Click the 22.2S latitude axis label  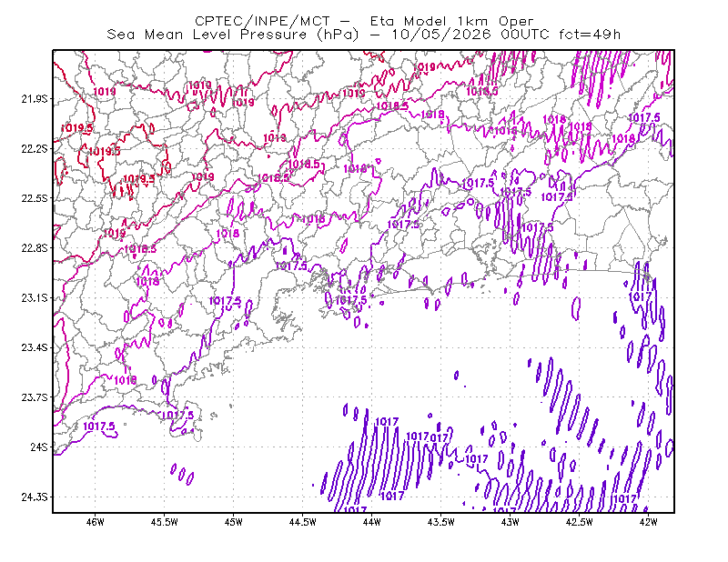click(35, 149)
